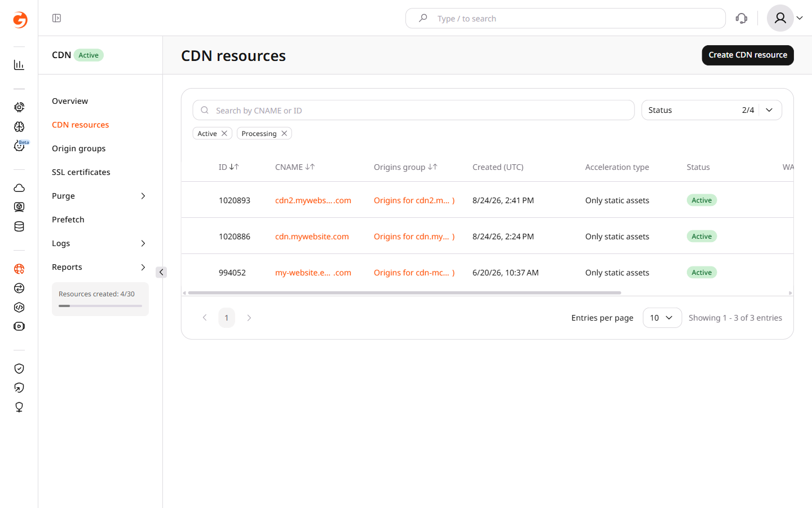This screenshot has height=508, width=812.
Task: Open the Status filter dropdown
Action: [x=712, y=110]
